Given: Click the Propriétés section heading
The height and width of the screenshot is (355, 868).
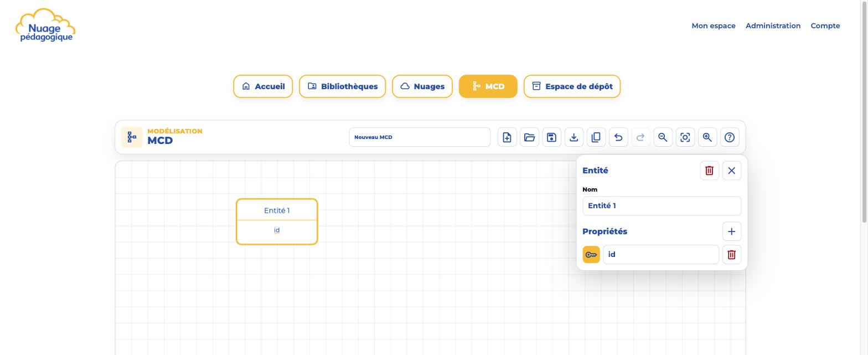Looking at the screenshot, I should 604,231.
